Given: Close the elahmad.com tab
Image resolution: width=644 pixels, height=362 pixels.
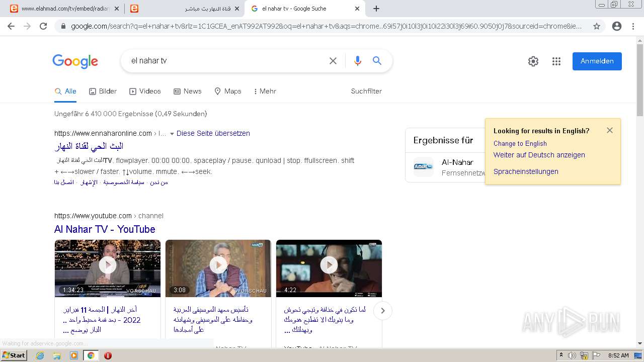Looking at the screenshot, I should (x=116, y=9).
